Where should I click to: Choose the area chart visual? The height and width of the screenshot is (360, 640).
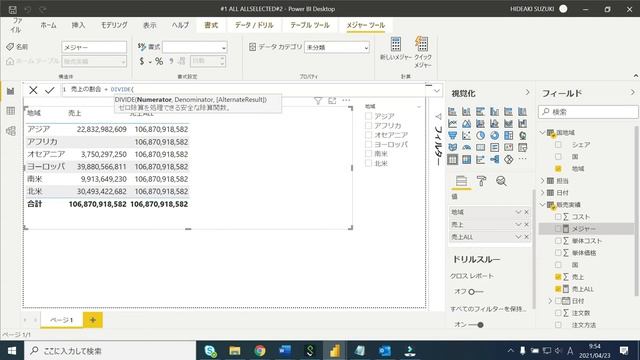coord(467,123)
